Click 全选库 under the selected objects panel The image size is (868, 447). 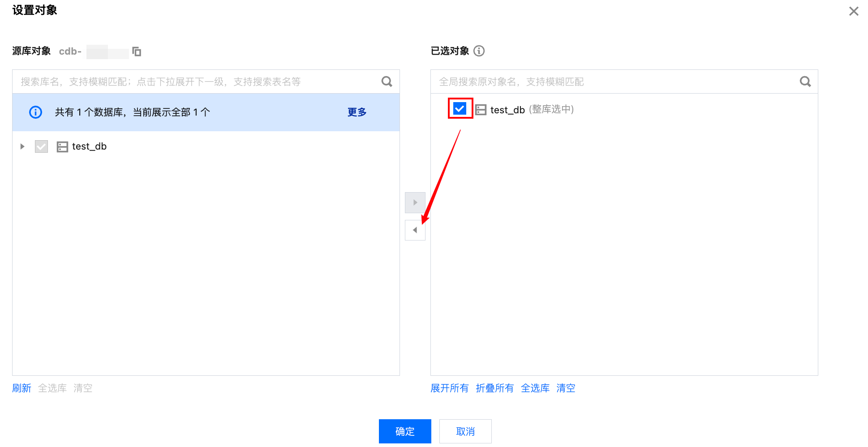point(535,388)
